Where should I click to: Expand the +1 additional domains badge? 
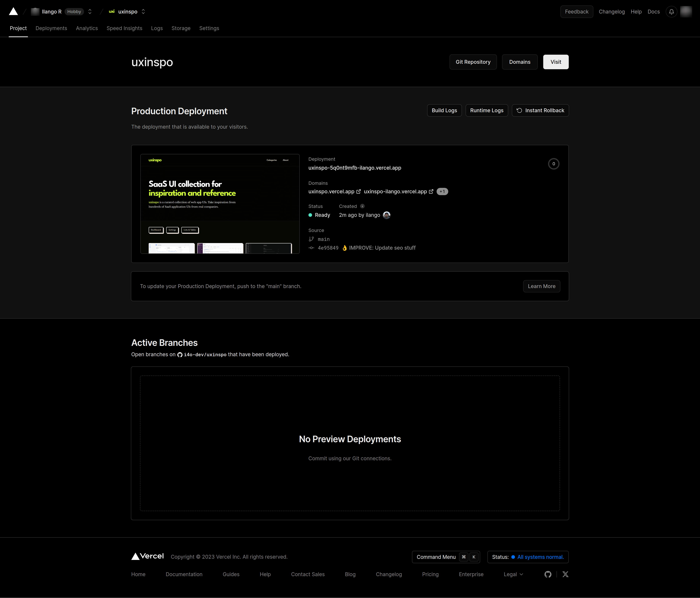442,191
